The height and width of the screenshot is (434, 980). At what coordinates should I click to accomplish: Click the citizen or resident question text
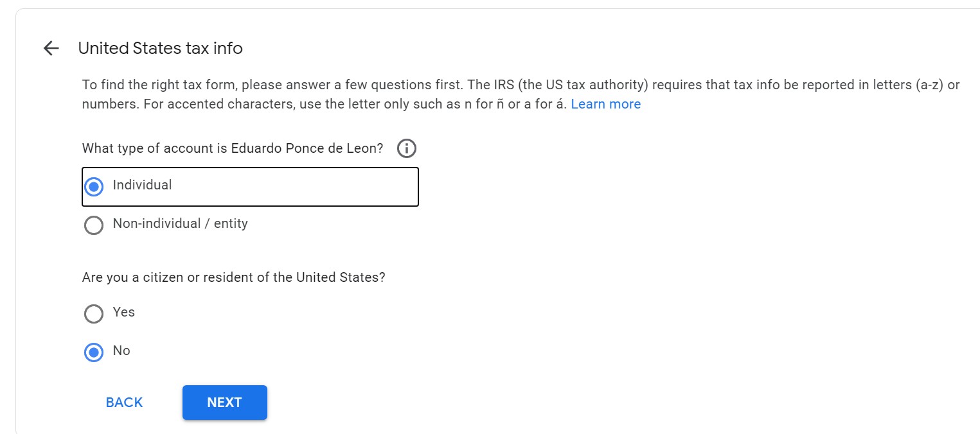click(234, 277)
